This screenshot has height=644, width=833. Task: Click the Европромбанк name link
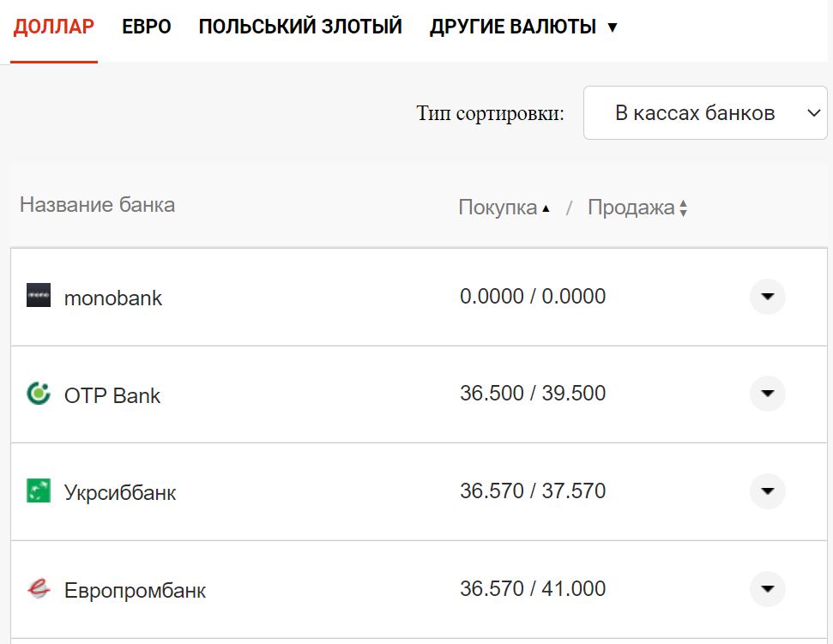(x=133, y=590)
